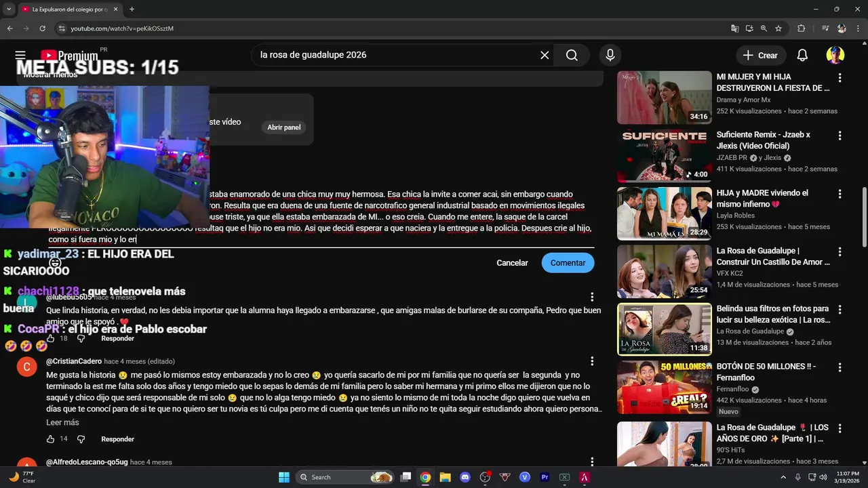
Task: Open options for Construir Un Castillo video
Action: [840, 252]
